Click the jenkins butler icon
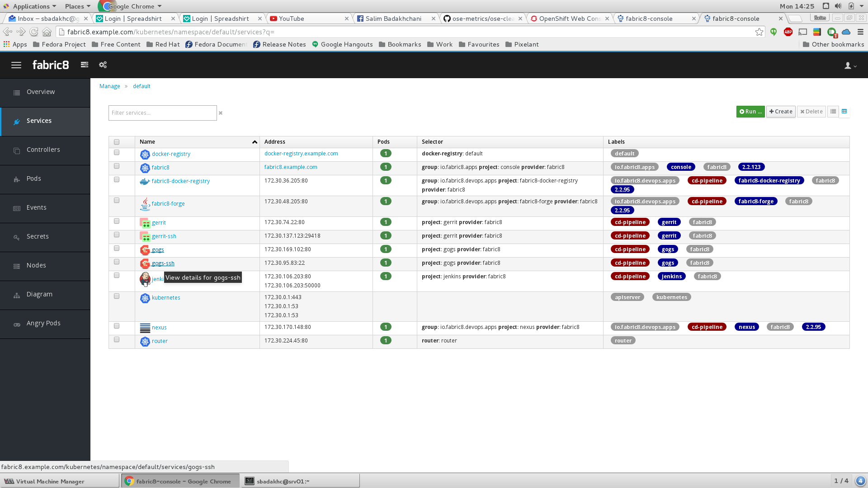This screenshot has width=868, height=488. (x=145, y=279)
